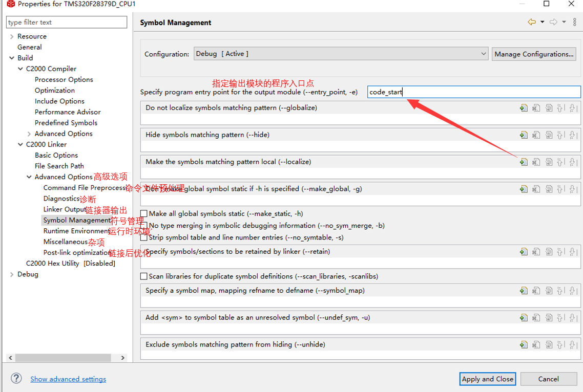Delete the --unhide pattern entry

[x=536, y=345]
